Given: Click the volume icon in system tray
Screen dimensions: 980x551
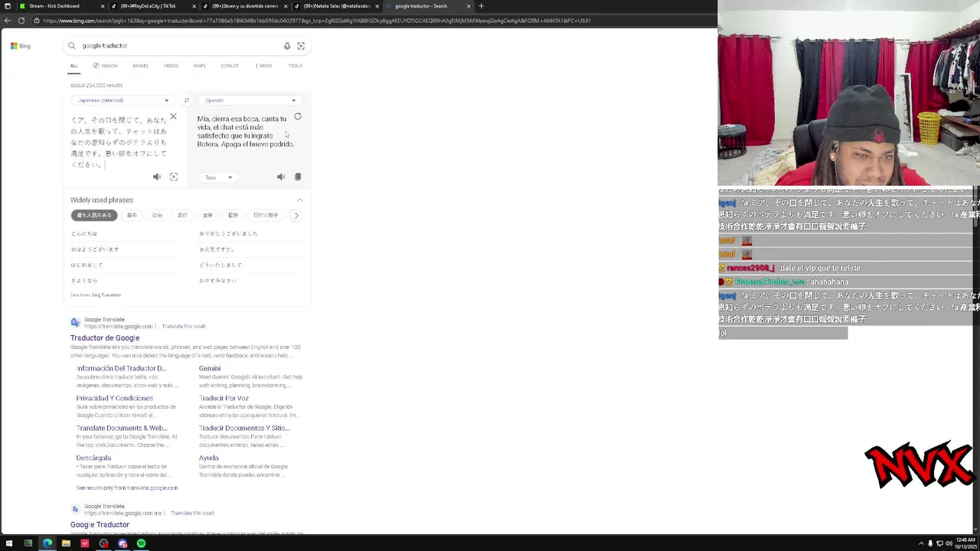Looking at the screenshot, I should (x=950, y=543).
